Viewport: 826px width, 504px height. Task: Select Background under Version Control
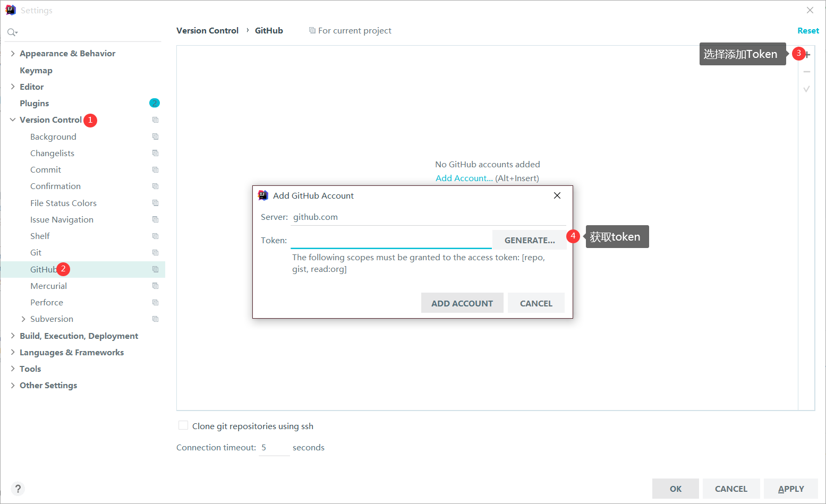[x=53, y=136]
